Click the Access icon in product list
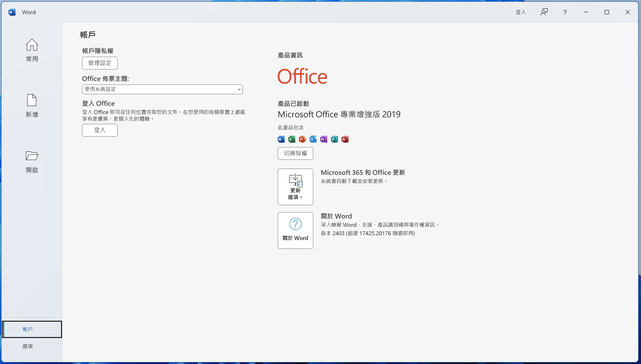This screenshot has width=641, height=364. [345, 139]
